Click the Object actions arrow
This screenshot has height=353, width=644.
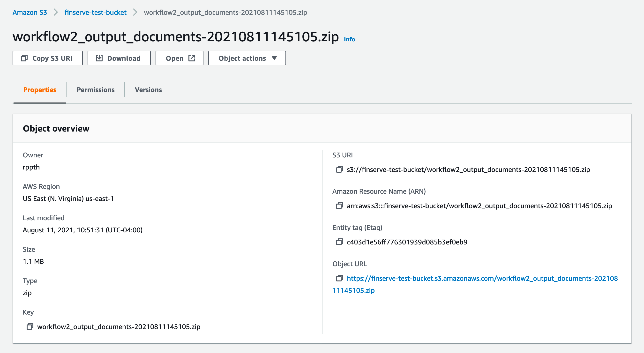274,58
